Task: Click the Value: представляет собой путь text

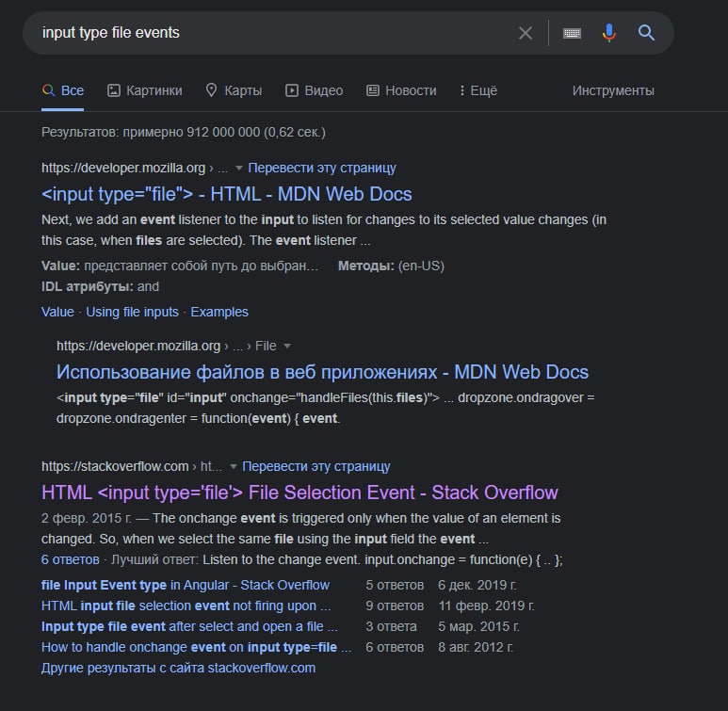Action: coord(180,266)
